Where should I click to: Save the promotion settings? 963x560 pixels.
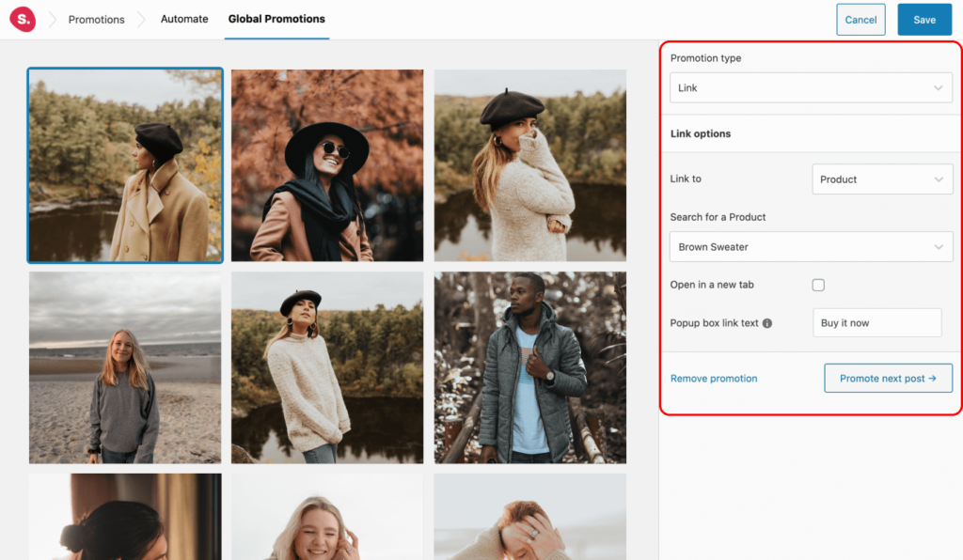click(924, 20)
